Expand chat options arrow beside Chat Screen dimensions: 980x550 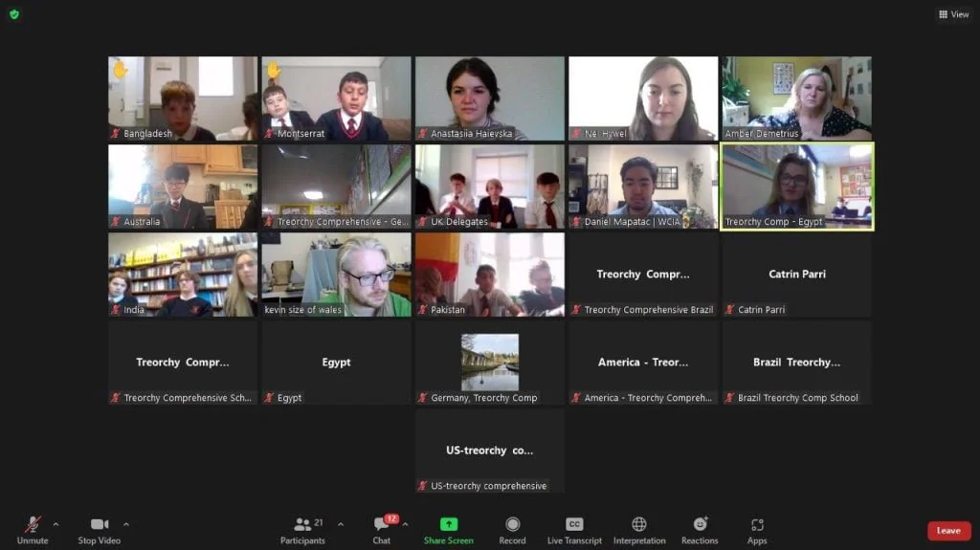coord(405,524)
